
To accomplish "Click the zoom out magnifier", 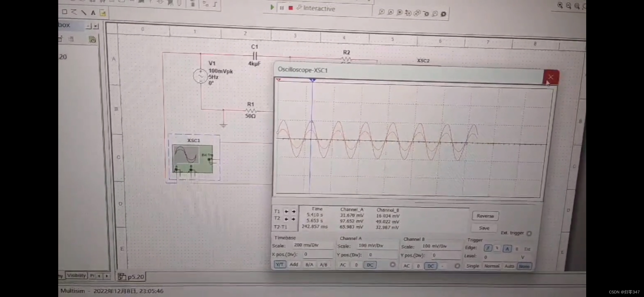I will (569, 5).
